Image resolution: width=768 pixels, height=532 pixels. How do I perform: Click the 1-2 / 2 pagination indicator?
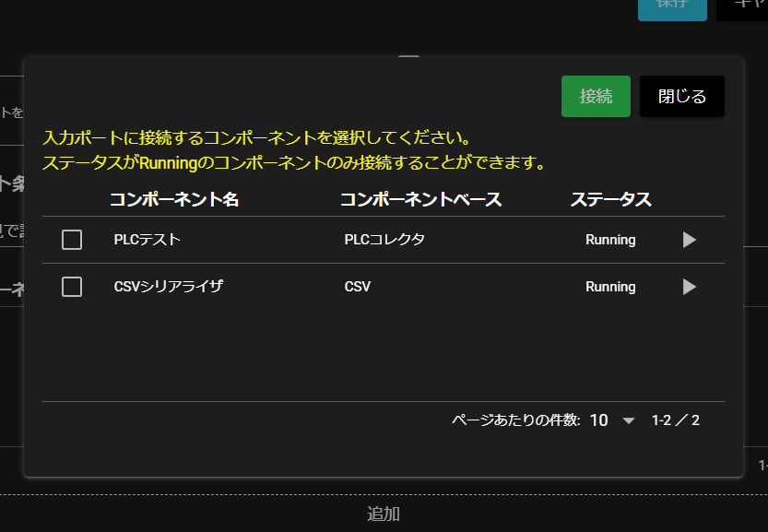(x=675, y=420)
